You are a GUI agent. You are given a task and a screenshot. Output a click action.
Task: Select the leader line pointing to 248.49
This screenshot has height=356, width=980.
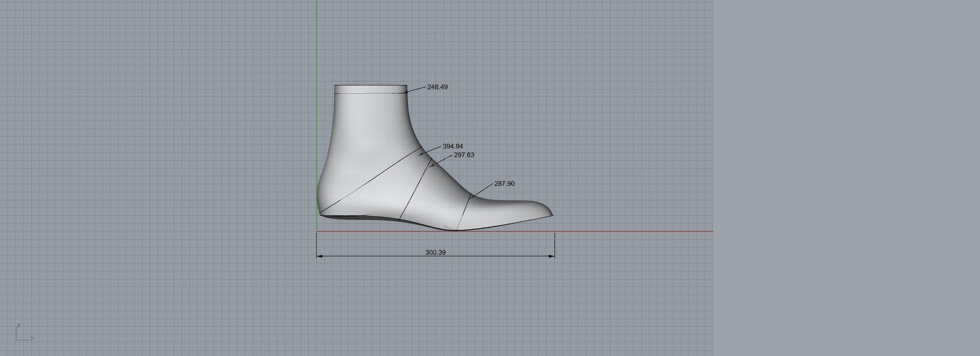click(x=416, y=90)
